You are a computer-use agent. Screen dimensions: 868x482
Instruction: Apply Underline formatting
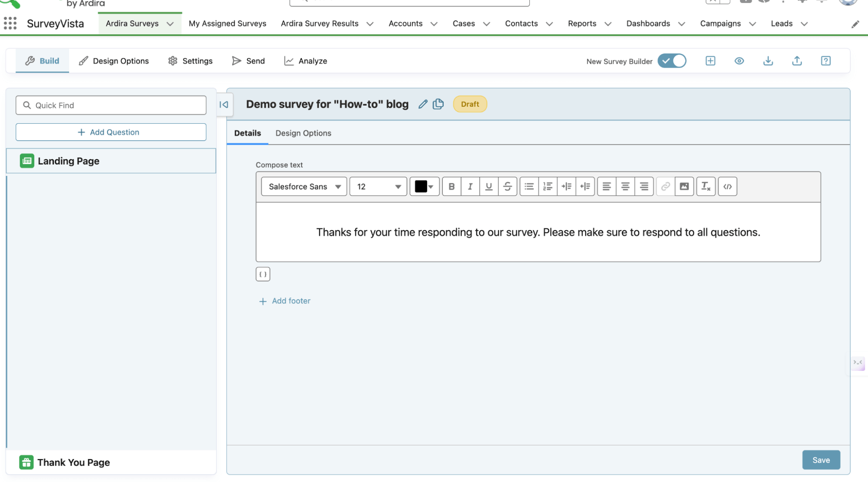click(489, 186)
